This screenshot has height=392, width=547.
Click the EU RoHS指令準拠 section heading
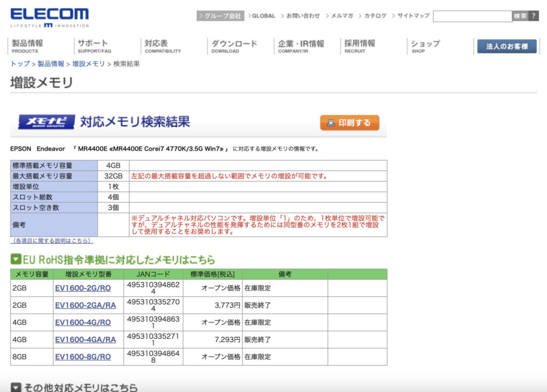[x=119, y=260]
